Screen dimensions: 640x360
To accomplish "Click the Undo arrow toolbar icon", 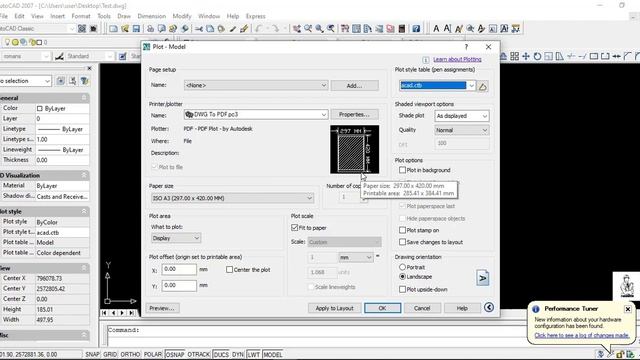I will (259, 29).
